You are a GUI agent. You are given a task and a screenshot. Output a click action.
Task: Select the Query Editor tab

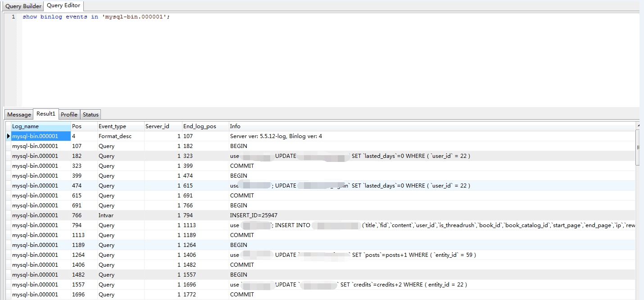click(63, 6)
